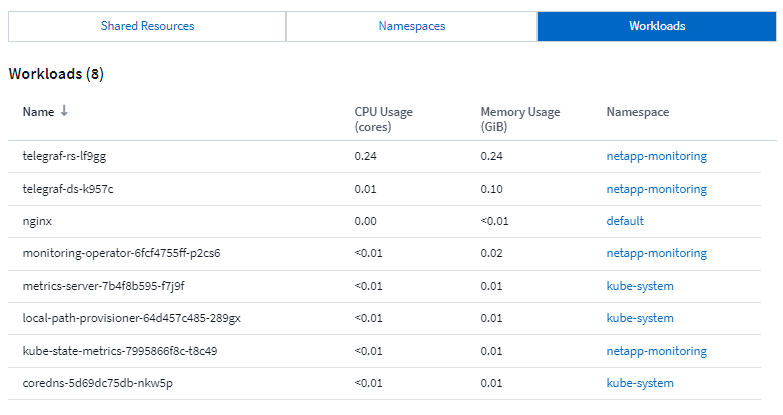
Task: Switch to the Shared Resources tab
Action: 147,26
